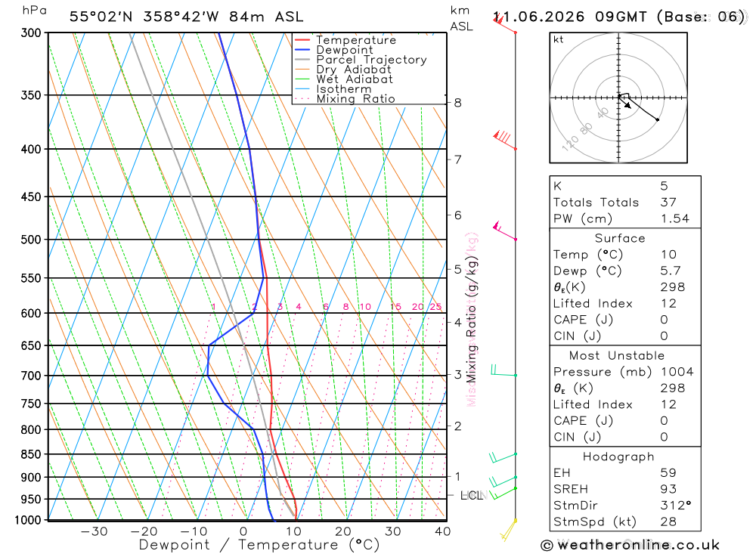Click the teal wind barb at 700 hPa
Viewport: 756px width, 554px height.
[503, 371]
